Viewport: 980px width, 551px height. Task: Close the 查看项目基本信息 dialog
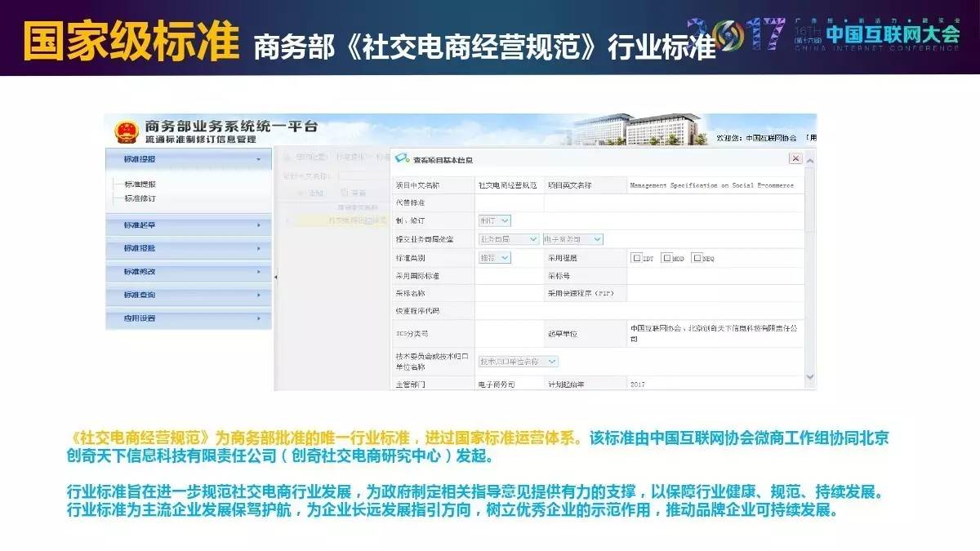click(x=795, y=158)
